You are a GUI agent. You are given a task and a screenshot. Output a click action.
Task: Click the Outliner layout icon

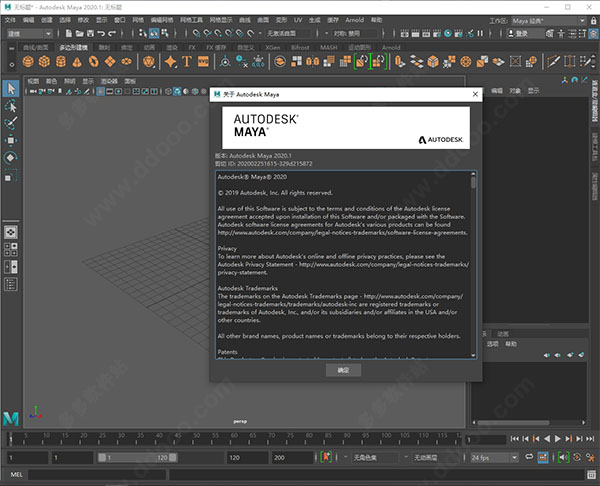(11, 284)
